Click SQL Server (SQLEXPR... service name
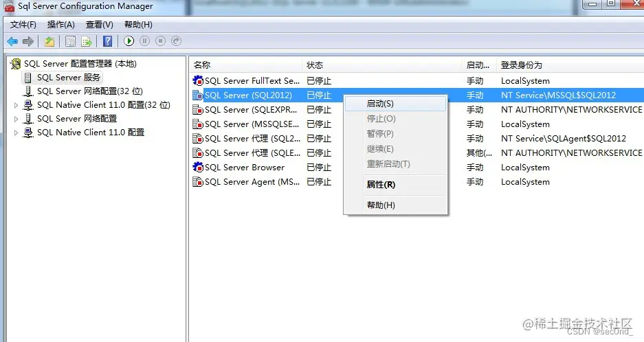The image size is (644, 342). click(251, 110)
